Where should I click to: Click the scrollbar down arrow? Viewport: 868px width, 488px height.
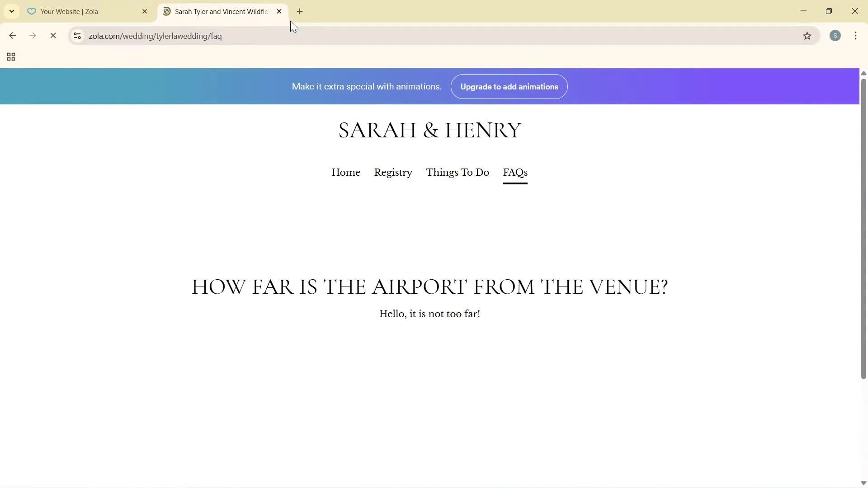[x=863, y=483]
